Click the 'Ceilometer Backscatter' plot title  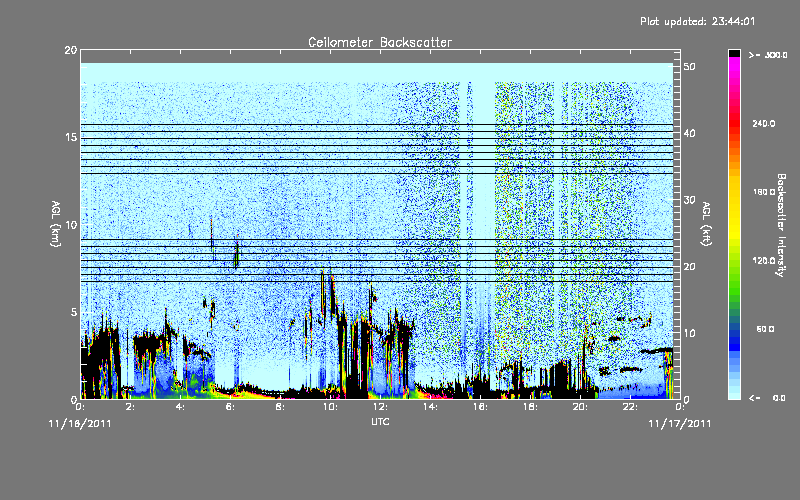click(380, 42)
